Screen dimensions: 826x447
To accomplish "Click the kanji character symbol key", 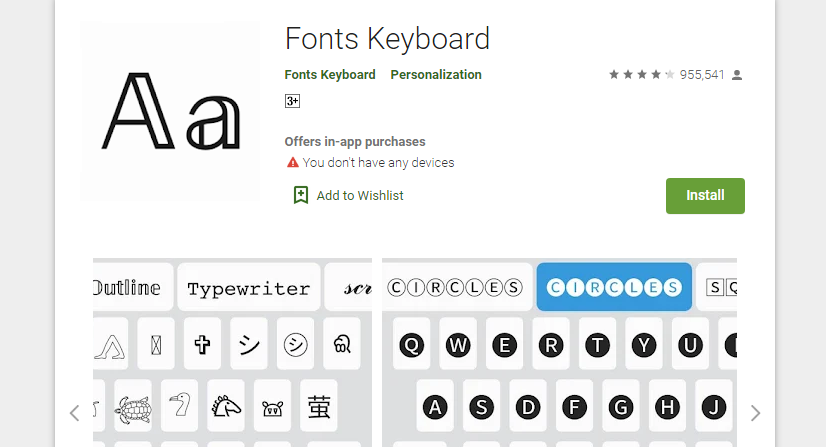I will coord(319,406).
